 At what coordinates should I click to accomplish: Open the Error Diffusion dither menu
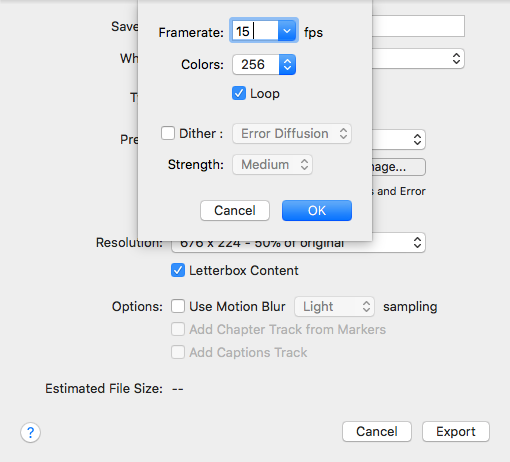[292, 134]
